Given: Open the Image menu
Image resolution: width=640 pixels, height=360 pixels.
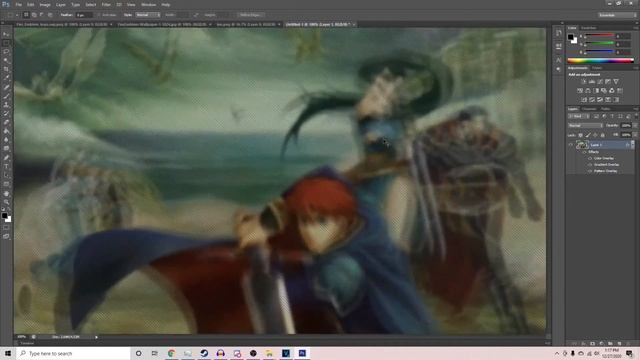Looking at the screenshot, I should coord(45,5).
